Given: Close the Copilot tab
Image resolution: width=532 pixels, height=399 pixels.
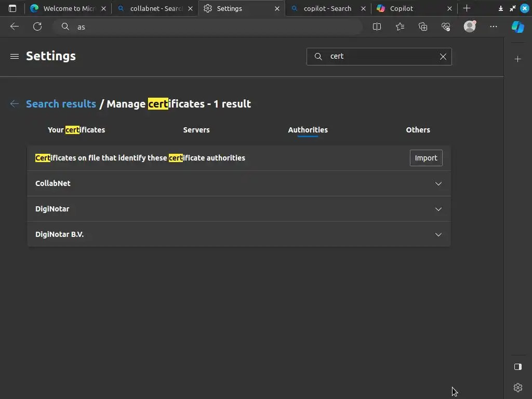Looking at the screenshot, I should pos(449,9).
